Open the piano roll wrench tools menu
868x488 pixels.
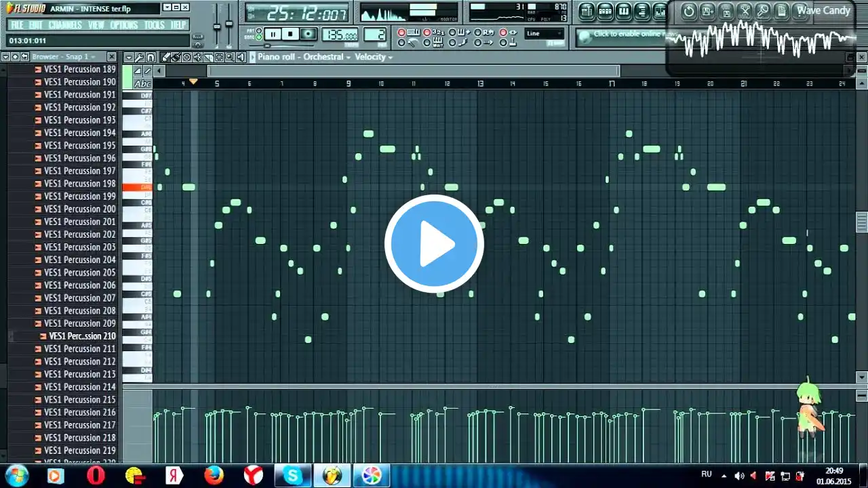click(x=139, y=58)
